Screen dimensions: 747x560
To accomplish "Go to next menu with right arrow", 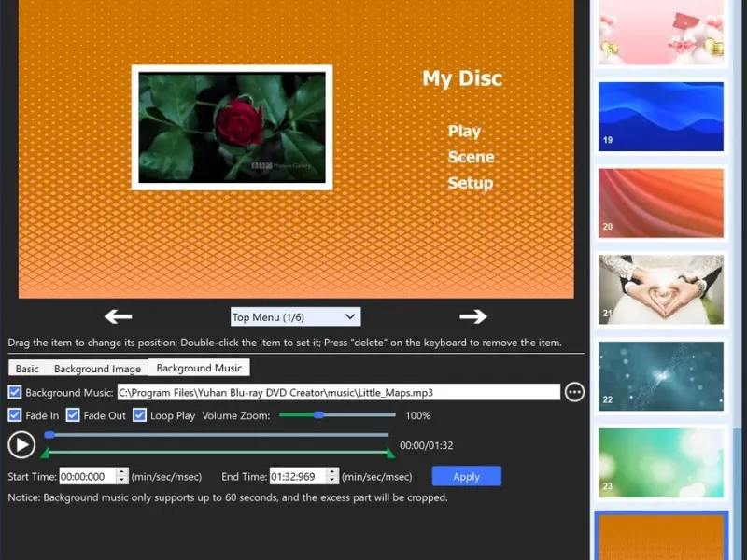I will (x=473, y=316).
